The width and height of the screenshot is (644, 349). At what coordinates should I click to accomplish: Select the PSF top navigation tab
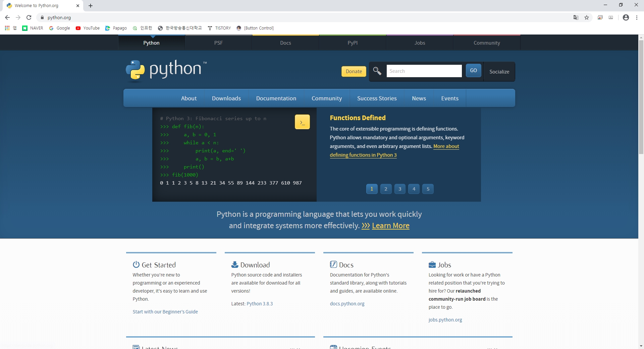coord(219,43)
